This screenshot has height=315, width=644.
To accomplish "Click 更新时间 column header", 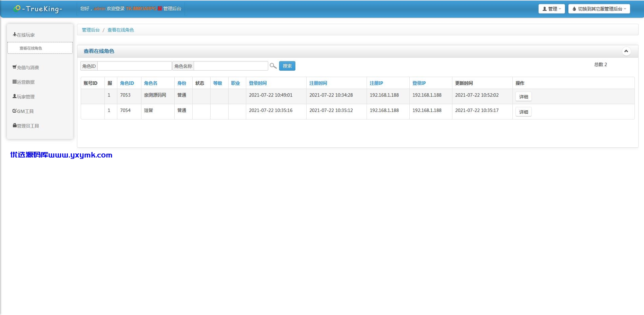I will (464, 83).
